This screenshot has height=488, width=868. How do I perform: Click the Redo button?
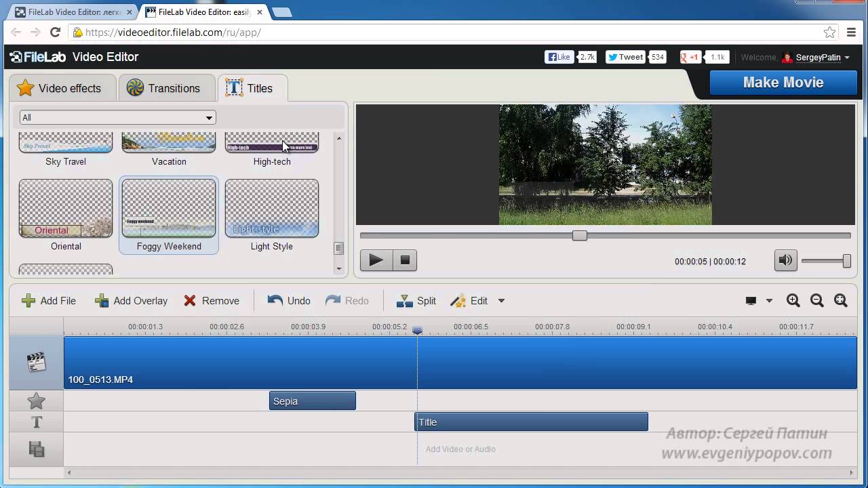(347, 301)
